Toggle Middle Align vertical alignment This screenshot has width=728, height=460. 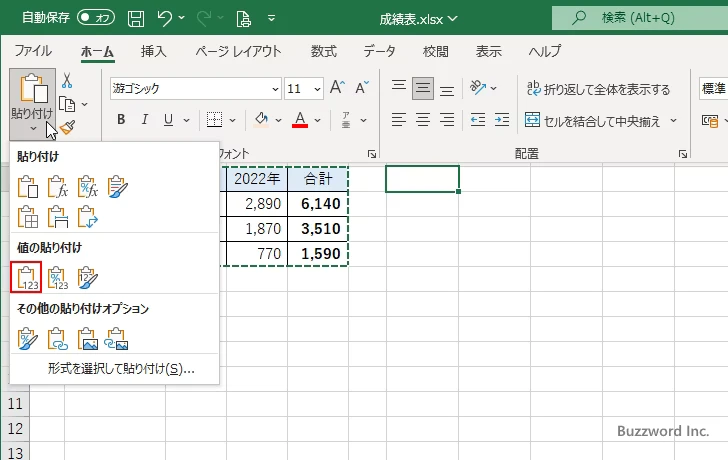coord(423,88)
